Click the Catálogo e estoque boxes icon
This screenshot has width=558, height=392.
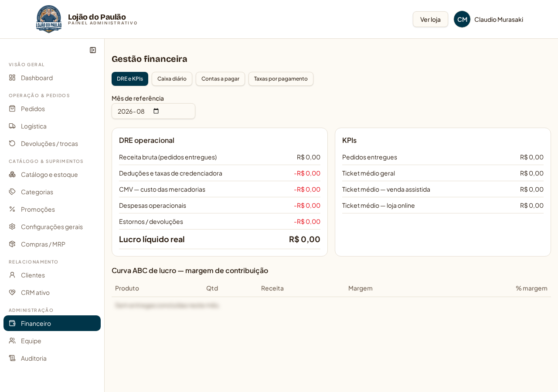12,174
